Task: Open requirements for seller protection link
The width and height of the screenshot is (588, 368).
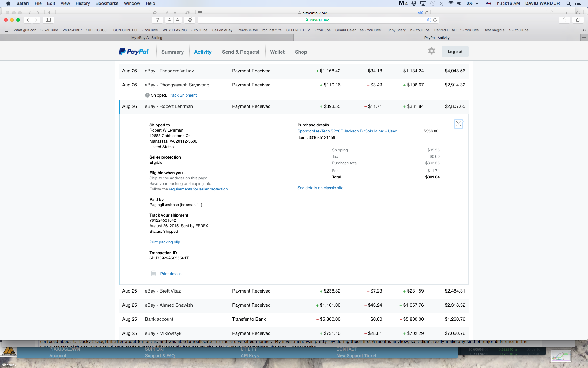Action: [x=198, y=189]
